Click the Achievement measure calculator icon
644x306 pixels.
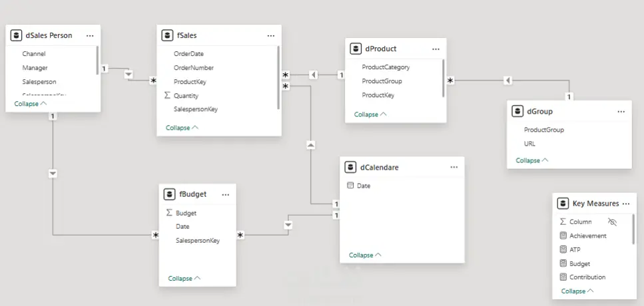point(563,235)
